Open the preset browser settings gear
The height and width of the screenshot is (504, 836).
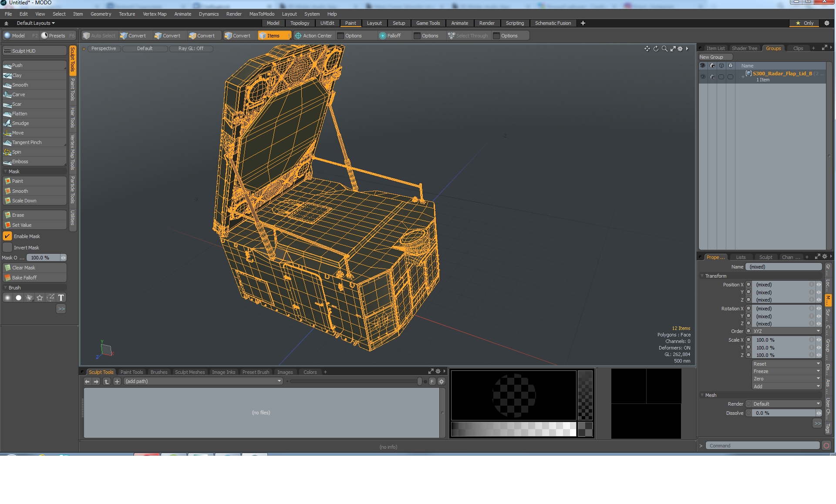(441, 382)
